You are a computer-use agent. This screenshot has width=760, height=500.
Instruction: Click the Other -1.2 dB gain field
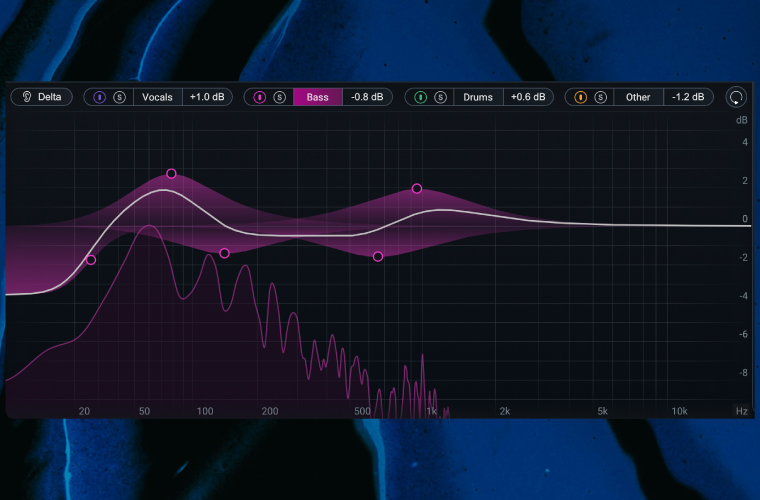[688, 97]
